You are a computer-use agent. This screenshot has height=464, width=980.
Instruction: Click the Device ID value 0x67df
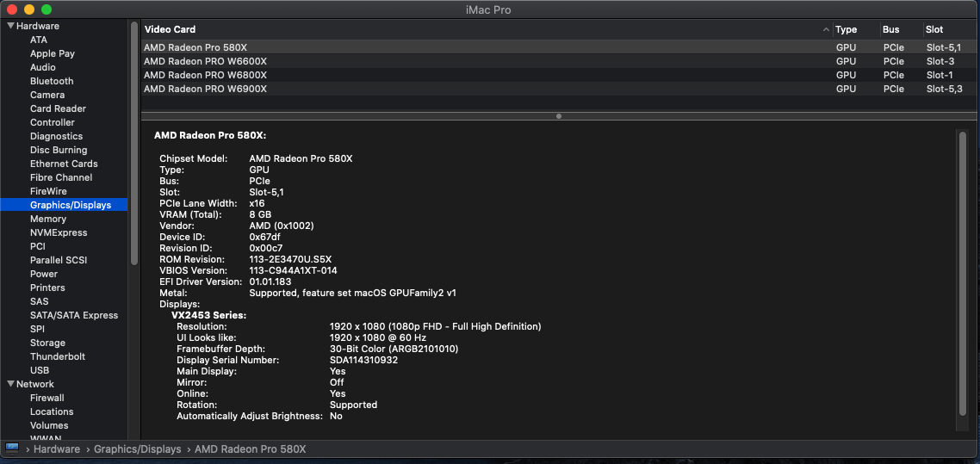[265, 237]
